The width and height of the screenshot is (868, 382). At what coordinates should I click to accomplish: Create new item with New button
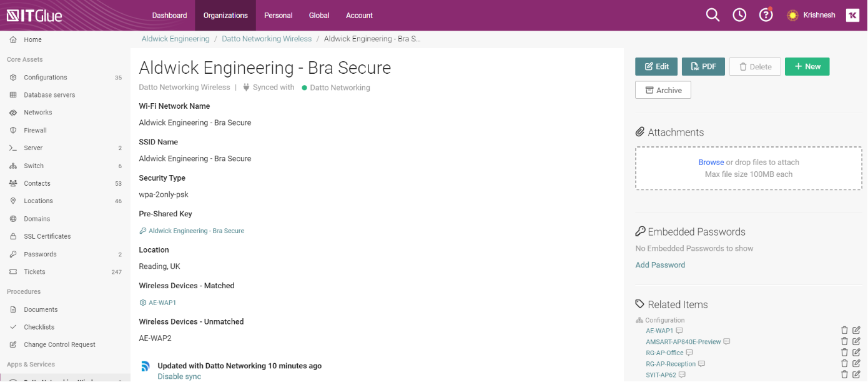coord(807,66)
